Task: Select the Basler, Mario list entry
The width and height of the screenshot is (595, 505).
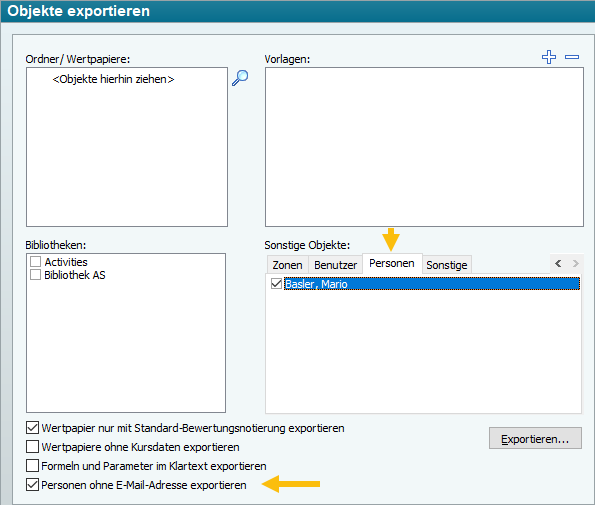Action: click(x=432, y=284)
